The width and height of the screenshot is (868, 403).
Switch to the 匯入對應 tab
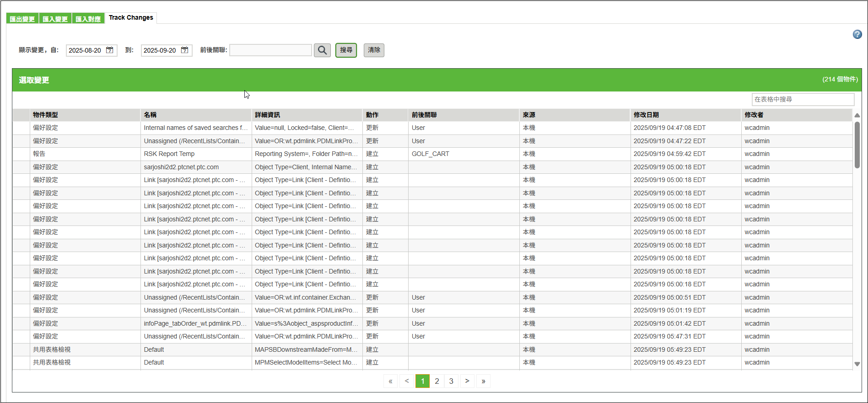point(88,19)
